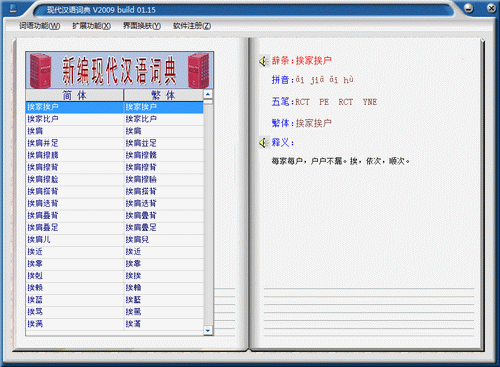
Task: Open the 词语功能(W) menu
Action: (x=39, y=26)
